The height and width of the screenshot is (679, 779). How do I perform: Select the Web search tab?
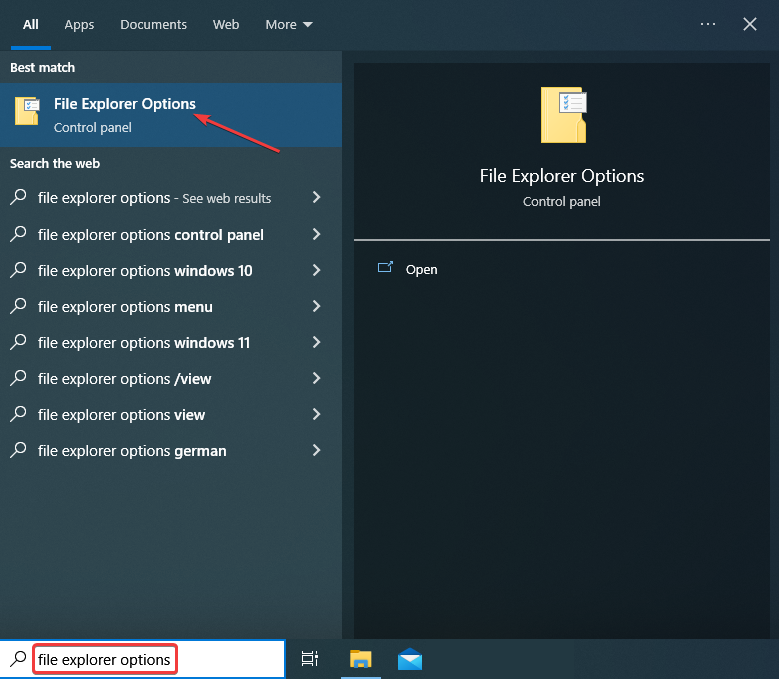click(226, 24)
